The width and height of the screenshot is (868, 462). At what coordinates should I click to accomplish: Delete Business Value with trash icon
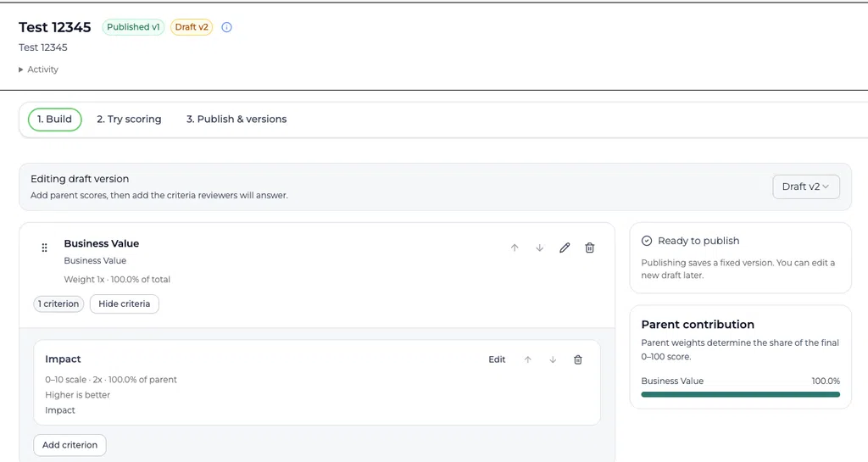590,248
